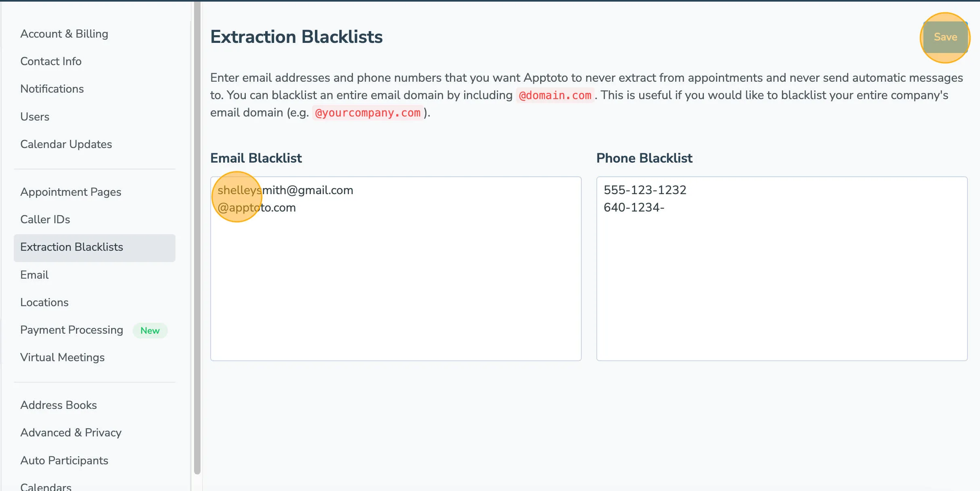Open the Email settings section
The width and height of the screenshot is (980, 491).
(x=34, y=275)
